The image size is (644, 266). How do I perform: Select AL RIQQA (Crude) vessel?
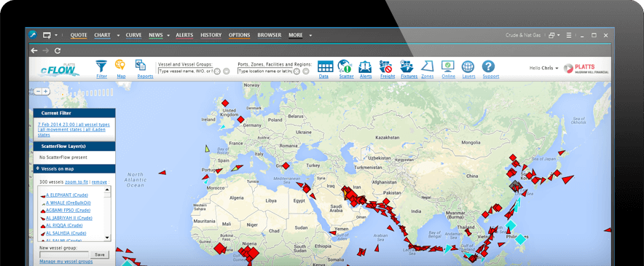pyautogui.click(x=64, y=225)
